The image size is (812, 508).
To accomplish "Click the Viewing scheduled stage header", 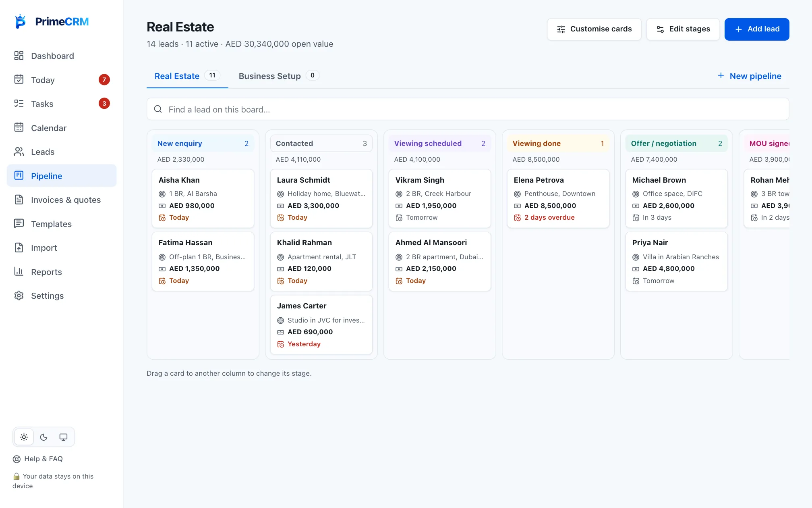I will pos(440,144).
